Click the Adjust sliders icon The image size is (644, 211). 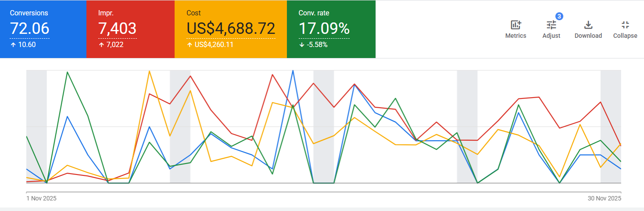click(x=551, y=25)
